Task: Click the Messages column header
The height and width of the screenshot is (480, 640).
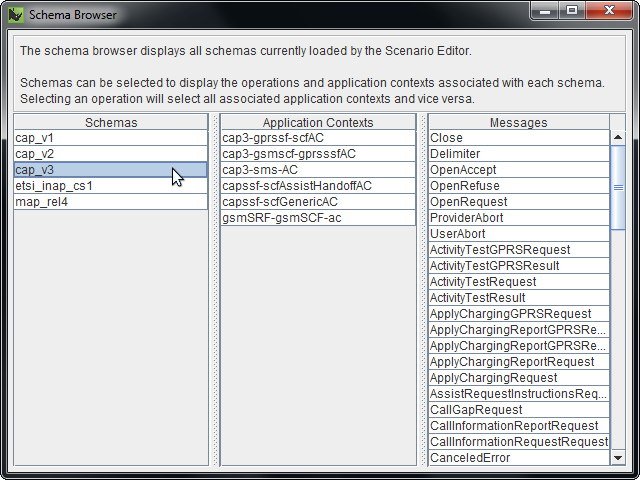Action: click(x=519, y=122)
